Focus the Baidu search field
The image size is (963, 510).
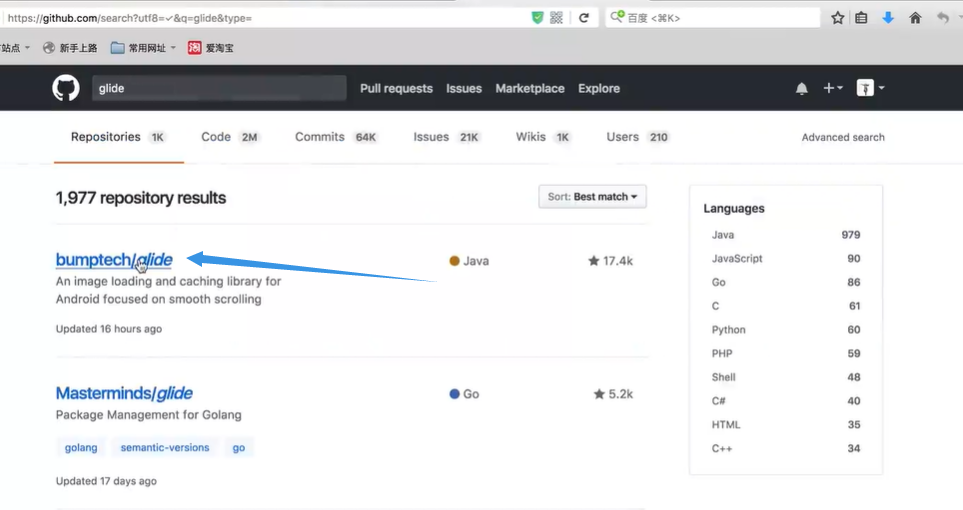coord(712,18)
